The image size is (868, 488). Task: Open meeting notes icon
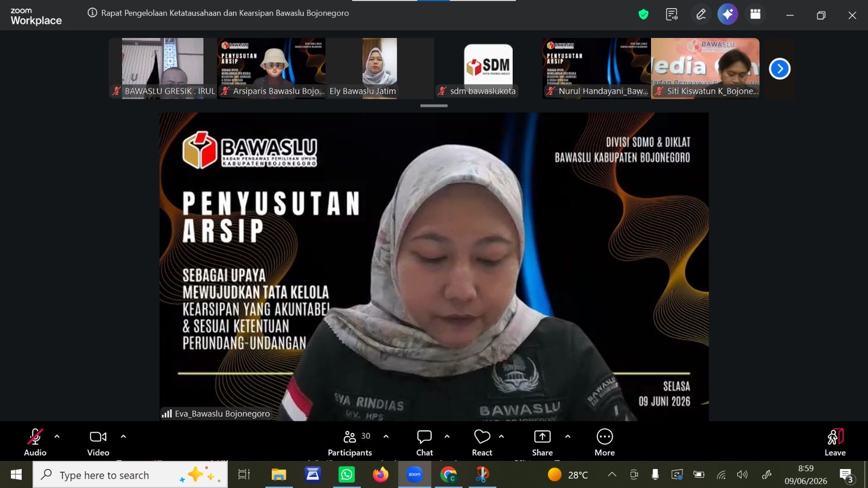click(672, 15)
